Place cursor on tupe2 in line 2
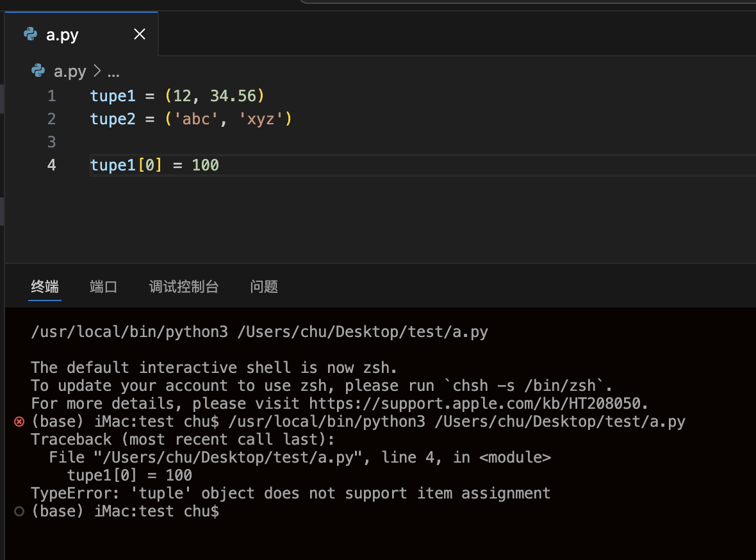The width and height of the screenshot is (756, 560). click(113, 119)
